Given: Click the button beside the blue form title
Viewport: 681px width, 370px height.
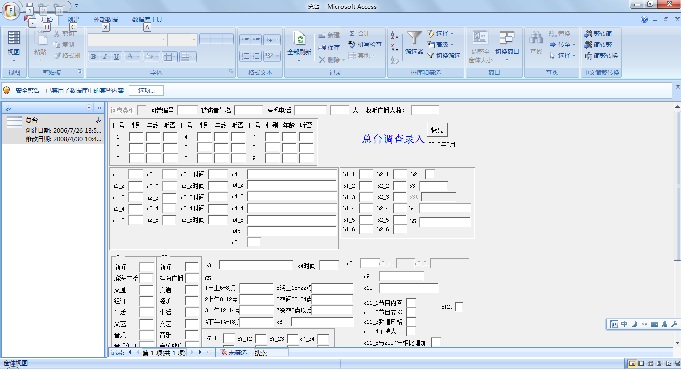Looking at the screenshot, I should point(437,130).
